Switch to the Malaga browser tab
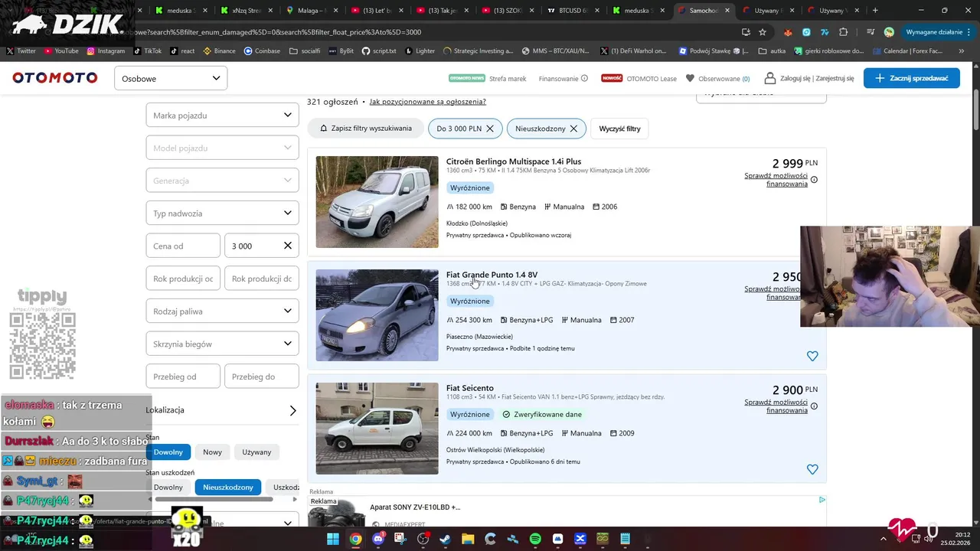 pos(312,11)
